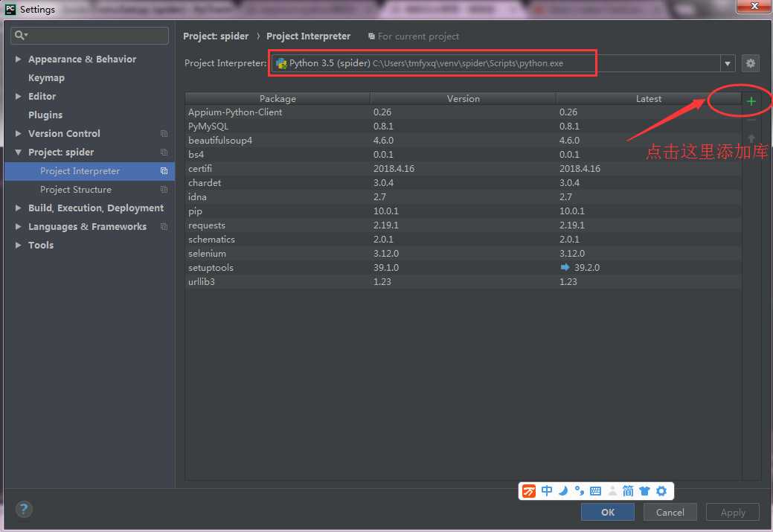Click the skin shirt icon in IME bar

(x=644, y=491)
